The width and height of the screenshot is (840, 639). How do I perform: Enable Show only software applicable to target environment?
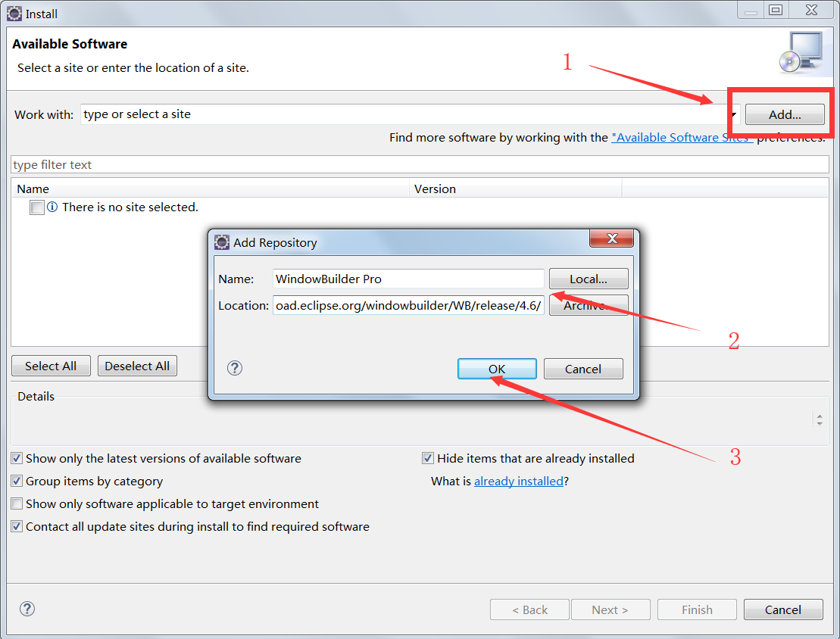tap(17, 504)
